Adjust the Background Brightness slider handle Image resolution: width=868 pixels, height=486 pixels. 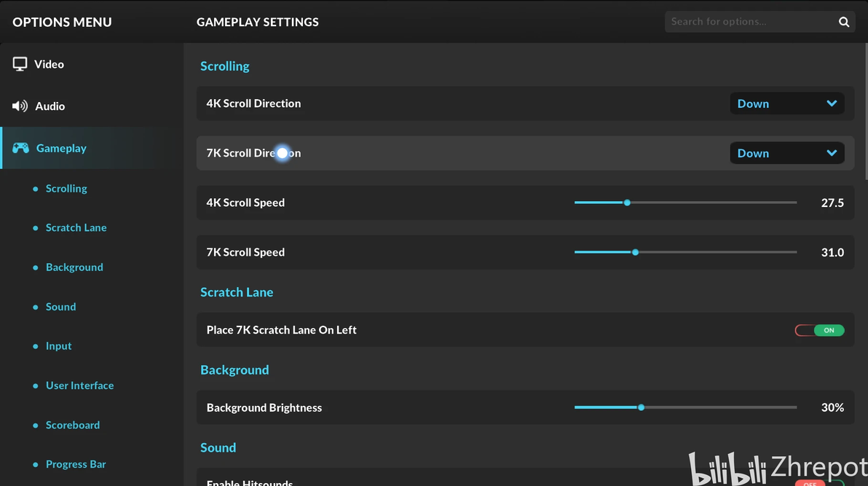641,407
